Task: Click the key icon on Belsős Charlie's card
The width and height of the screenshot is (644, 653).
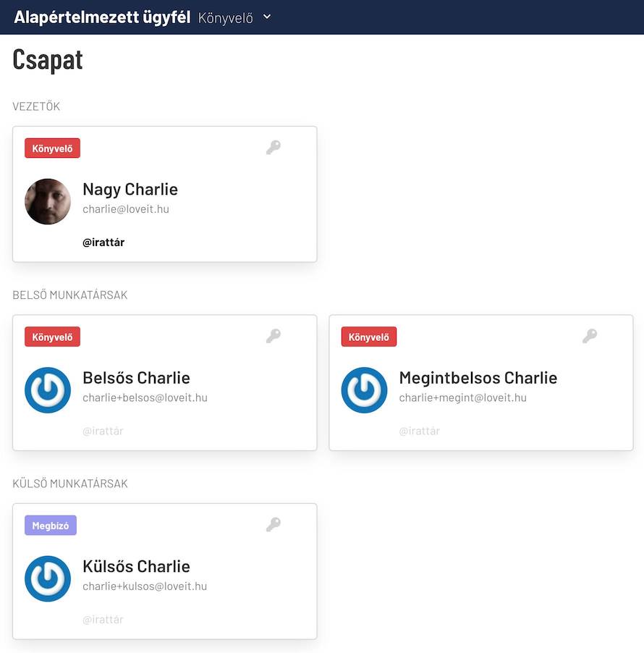Action: pyautogui.click(x=273, y=336)
